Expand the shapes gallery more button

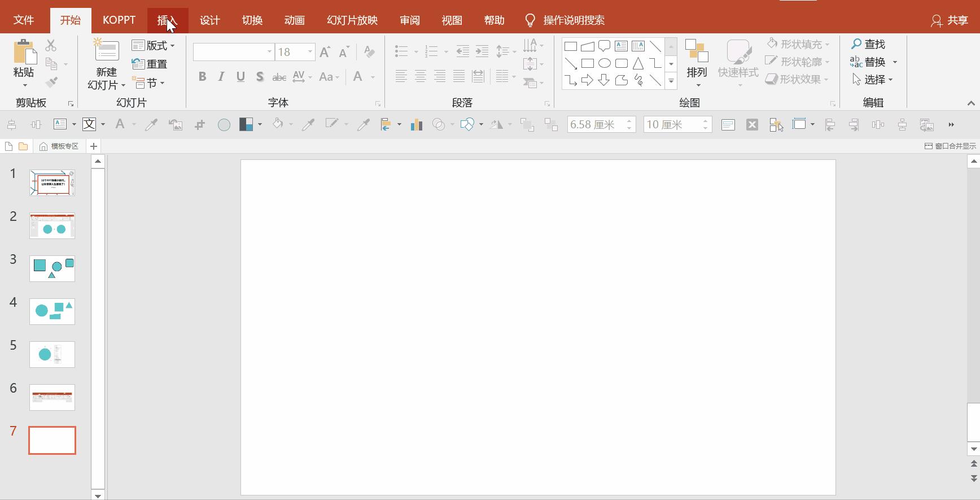coord(671,81)
